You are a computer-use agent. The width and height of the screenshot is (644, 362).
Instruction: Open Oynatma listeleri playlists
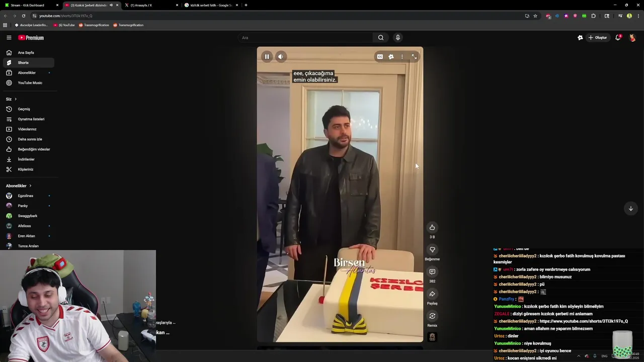(x=28, y=119)
